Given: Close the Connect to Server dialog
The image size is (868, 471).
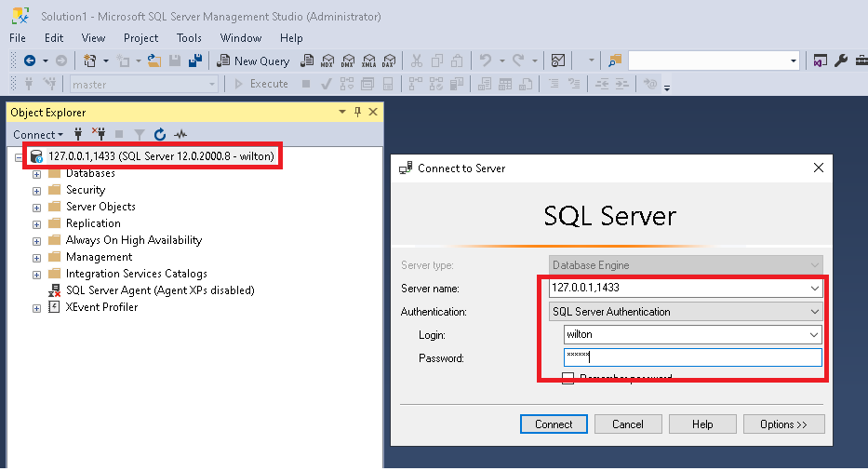Looking at the screenshot, I should 819,168.
